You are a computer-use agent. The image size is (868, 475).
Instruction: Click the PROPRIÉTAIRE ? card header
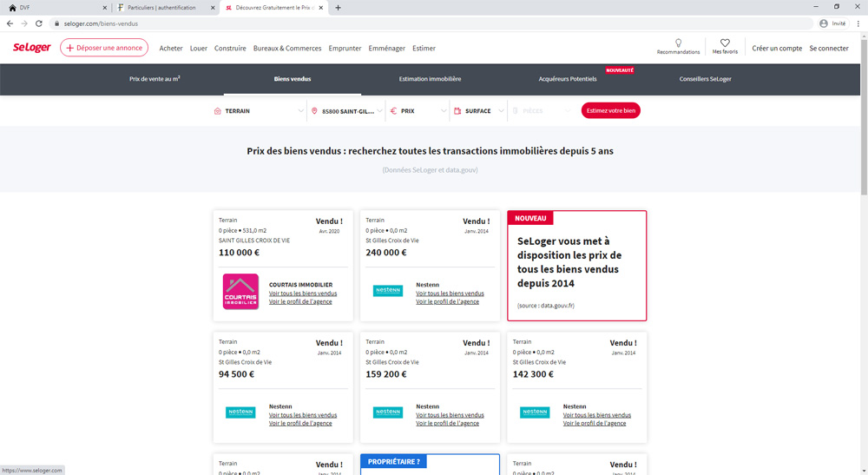click(393, 462)
